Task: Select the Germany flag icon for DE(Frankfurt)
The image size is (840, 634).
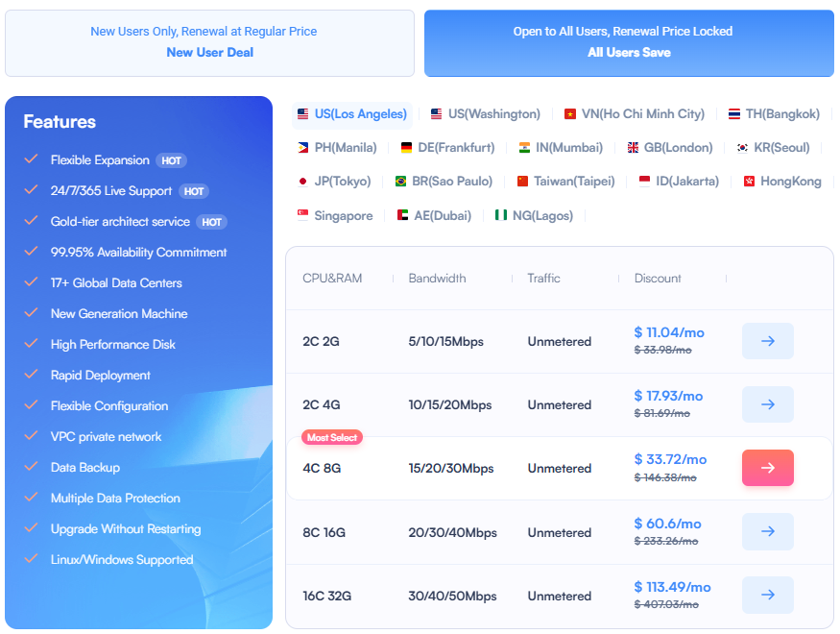Action: coord(406,147)
